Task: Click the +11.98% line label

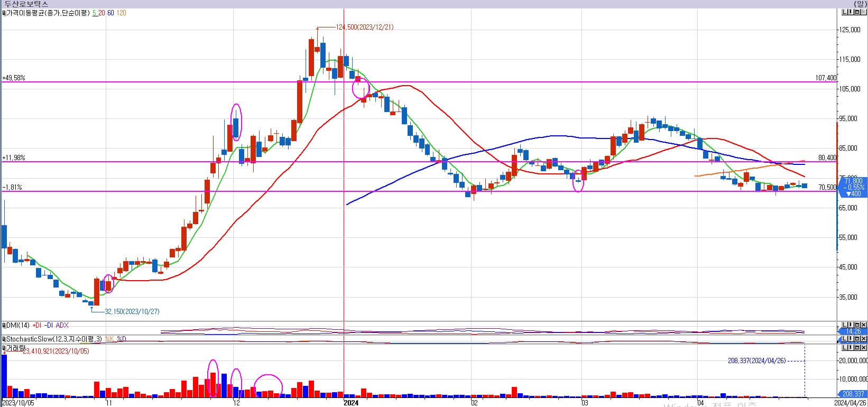Action: 14,158
